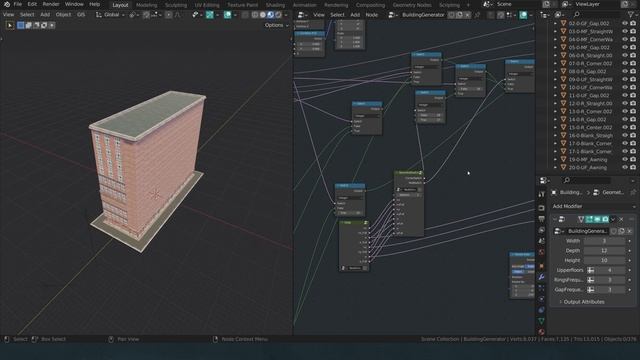Click the Height value field
Viewport: 640px width, 360px height.
[604, 260]
